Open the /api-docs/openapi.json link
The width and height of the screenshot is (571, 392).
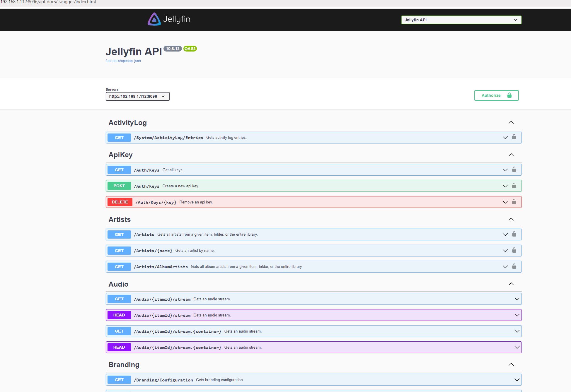123,61
